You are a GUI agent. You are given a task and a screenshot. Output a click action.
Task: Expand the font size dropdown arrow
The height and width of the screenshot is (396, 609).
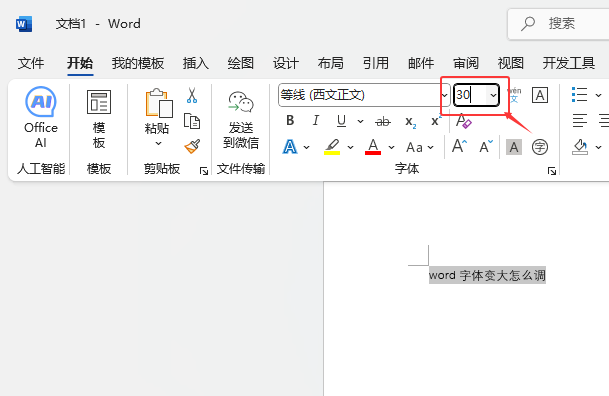coord(493,95)
